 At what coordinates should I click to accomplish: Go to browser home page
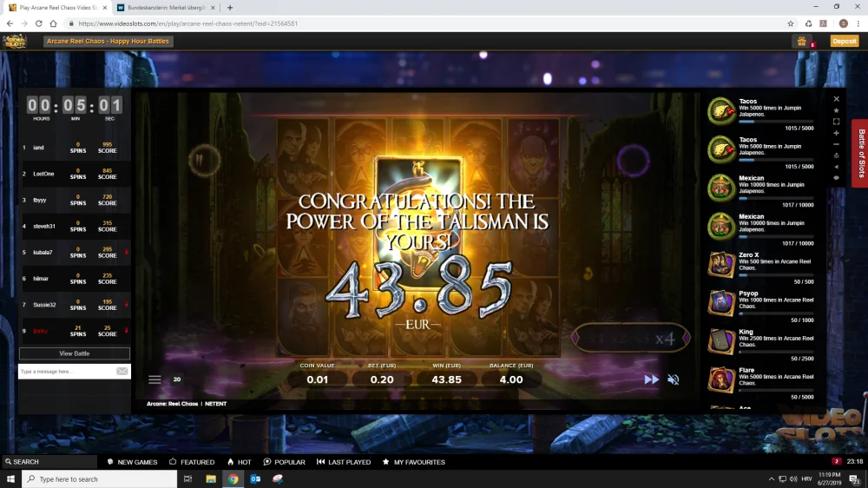[53, 23]
